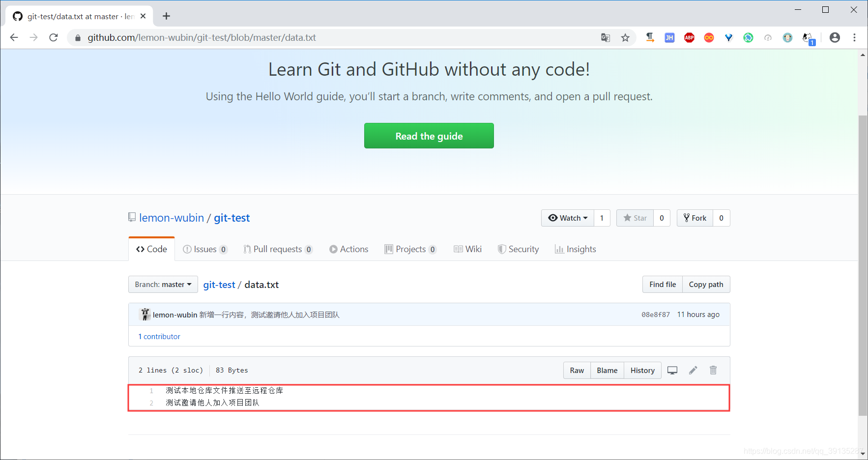Click the watchers count 1
The width and height of the screenshot is (868, 460).
tap(602, 218)
